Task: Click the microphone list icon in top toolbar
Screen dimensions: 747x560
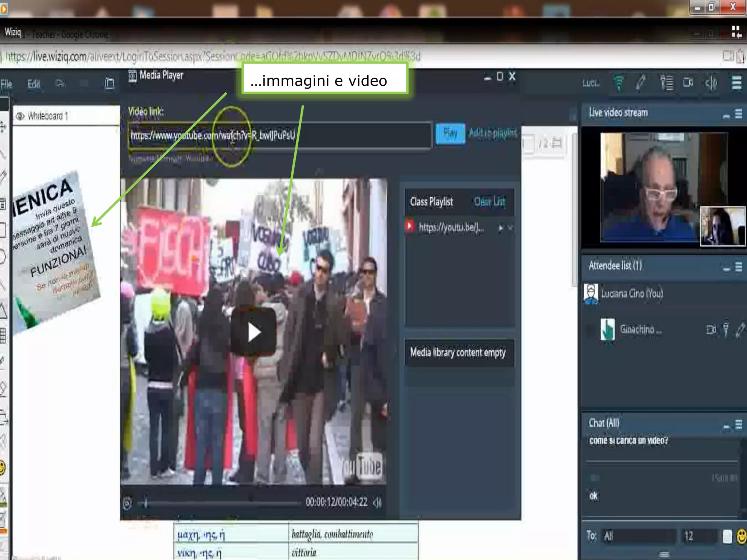Action: [667, 82]
